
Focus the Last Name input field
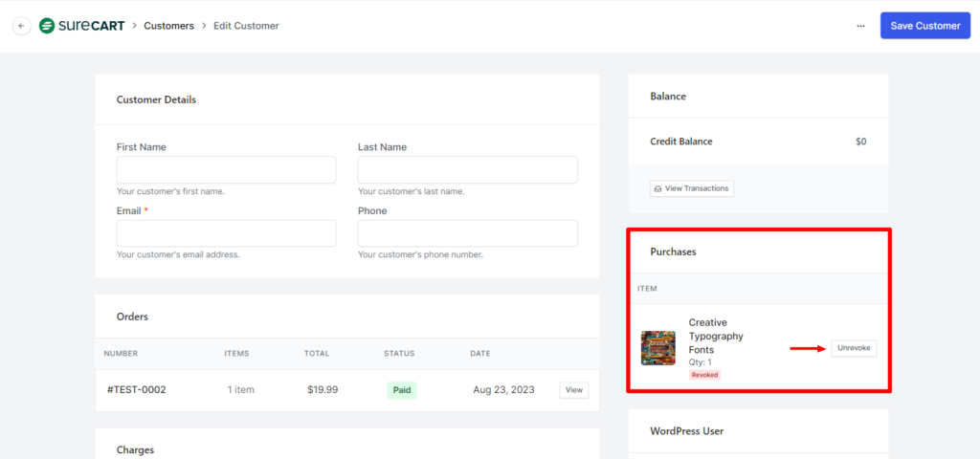point(467,170)
